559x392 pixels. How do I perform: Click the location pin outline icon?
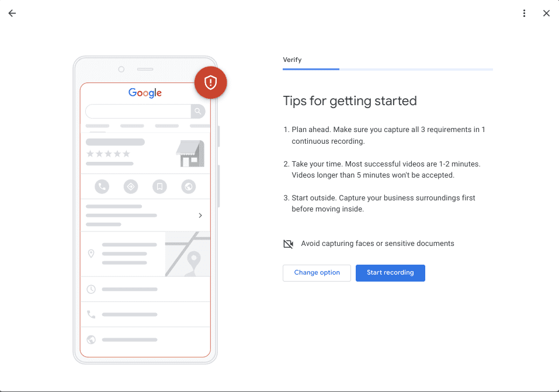point(91,254)
